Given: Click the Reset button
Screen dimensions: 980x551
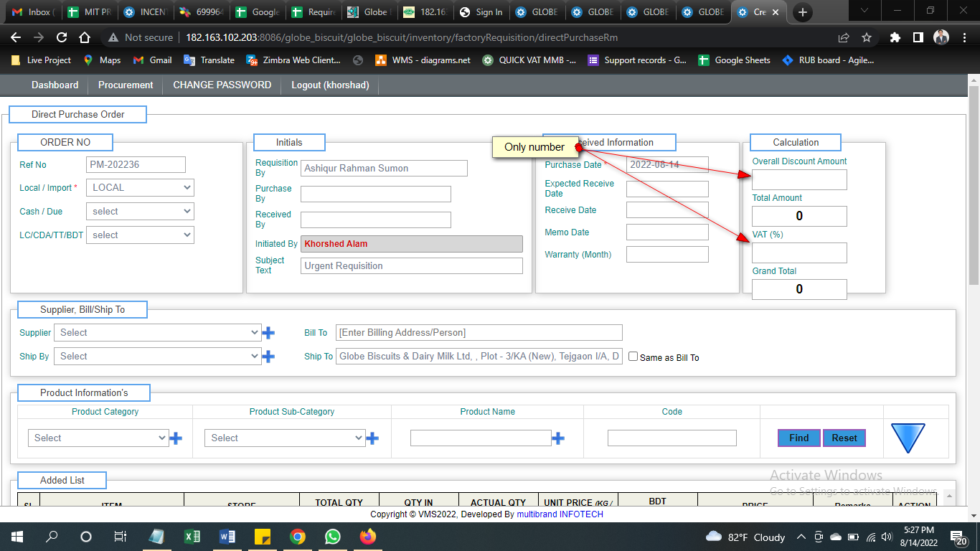Looking at the screenshot, I should (844, 438).
